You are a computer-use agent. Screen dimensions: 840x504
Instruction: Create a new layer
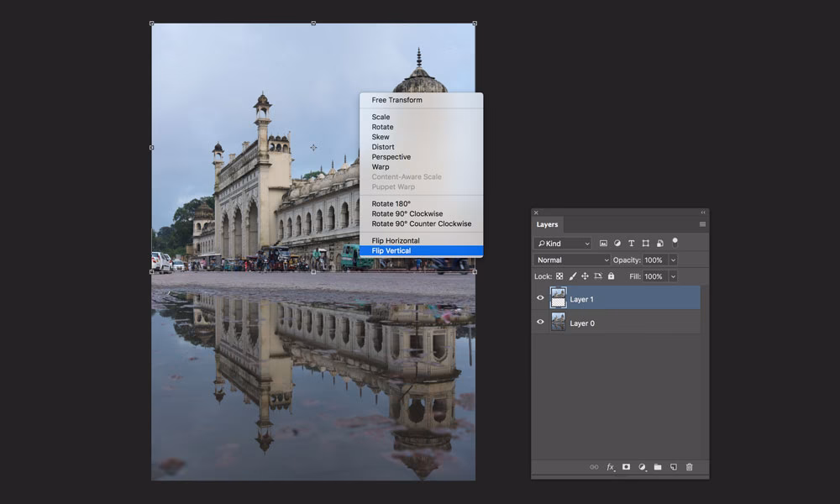(x=675, y=466)
